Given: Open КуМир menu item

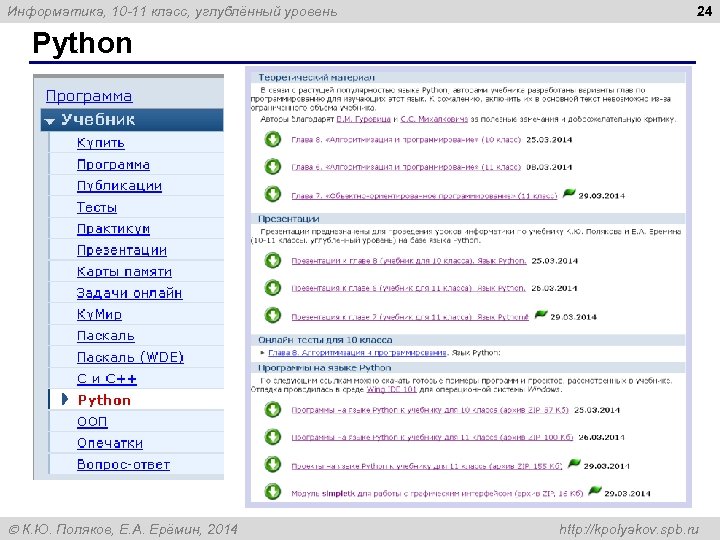Looking at the screenshot, I should tap(99, 315).
